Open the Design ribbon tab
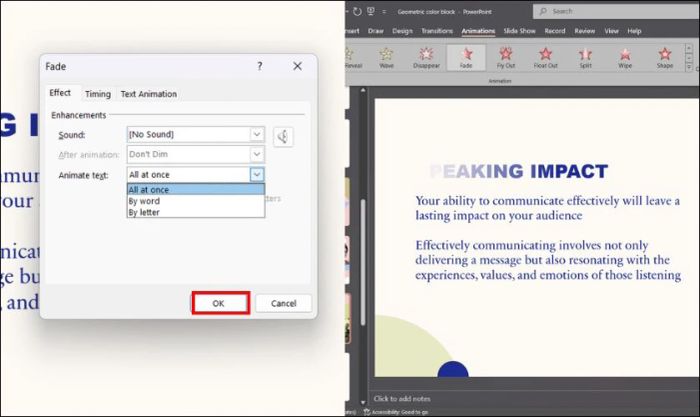 (x=402, y=31)
